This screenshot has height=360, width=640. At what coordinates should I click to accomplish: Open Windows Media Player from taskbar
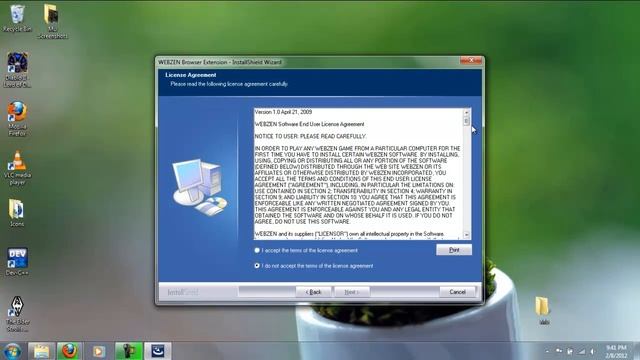click(99, 351)
